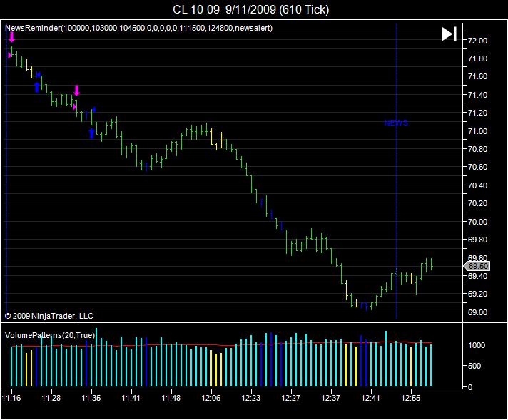Click the VolumePatterns(20,True) indicator label

49,335
